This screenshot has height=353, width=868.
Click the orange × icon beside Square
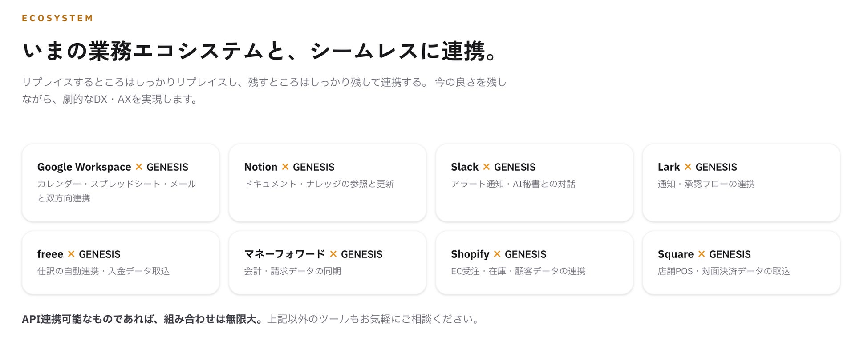[x=702, y=254]
